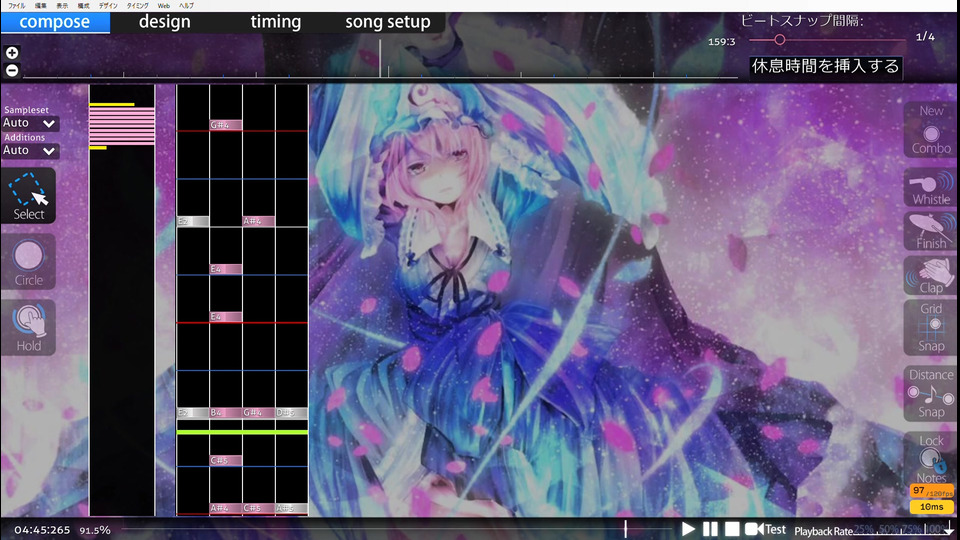Toggle the Finish hitsound
The height and width of the screenshot is (540, 960).
pyautogui.click(x=931, y=231)
